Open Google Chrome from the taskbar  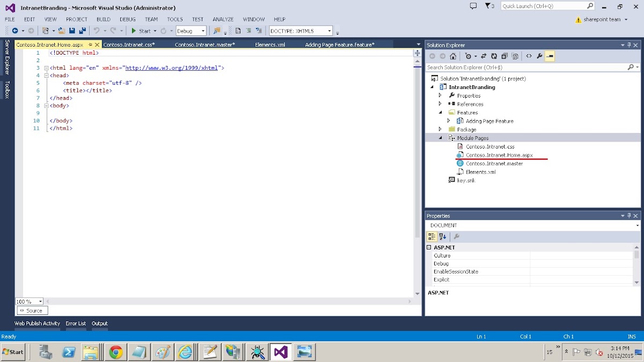tap(115, 352)
